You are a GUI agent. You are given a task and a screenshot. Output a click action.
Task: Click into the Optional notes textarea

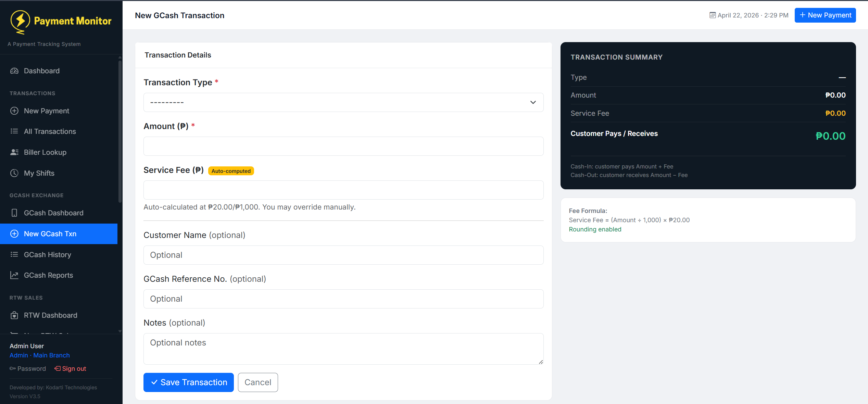[x=343, y=349]
